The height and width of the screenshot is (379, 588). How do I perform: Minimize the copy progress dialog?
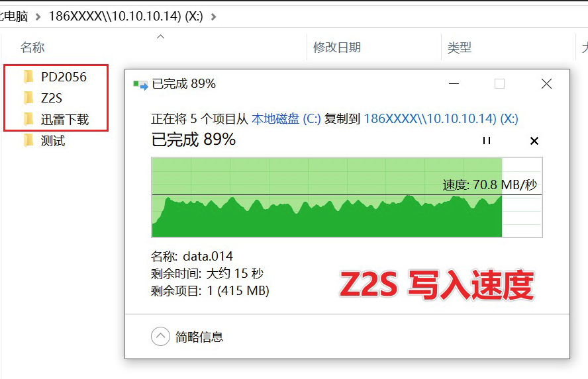pos(454,83)
